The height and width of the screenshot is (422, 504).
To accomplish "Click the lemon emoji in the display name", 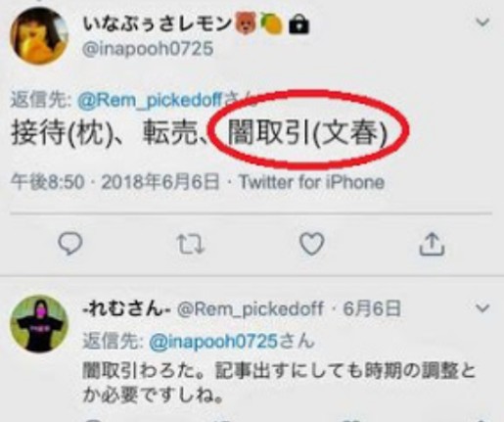I will 271,23.
